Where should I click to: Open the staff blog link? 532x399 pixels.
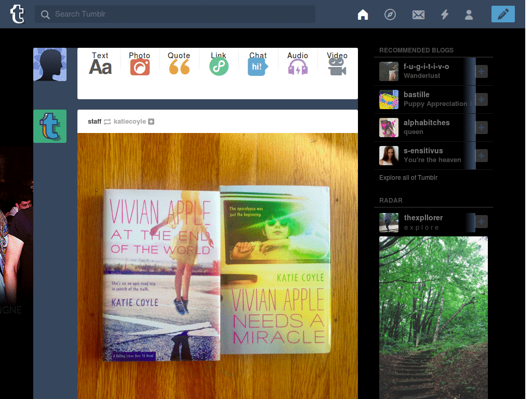[x=95, y=122]
